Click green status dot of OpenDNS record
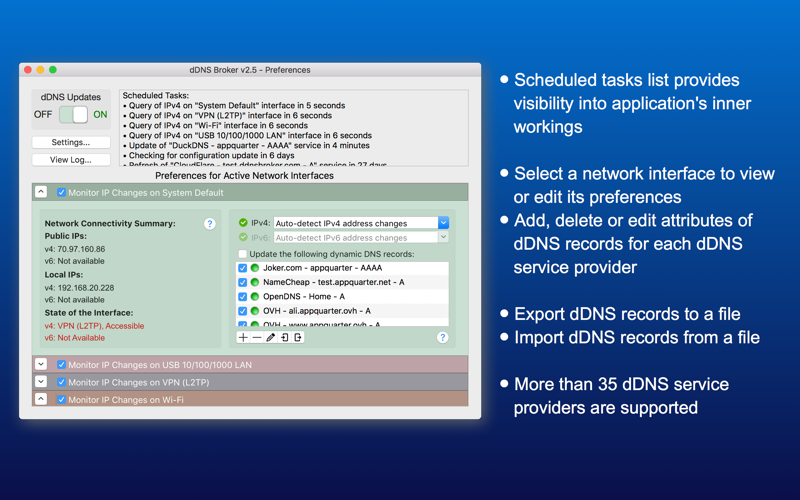The image size is (800, 500). coord(255,296)
